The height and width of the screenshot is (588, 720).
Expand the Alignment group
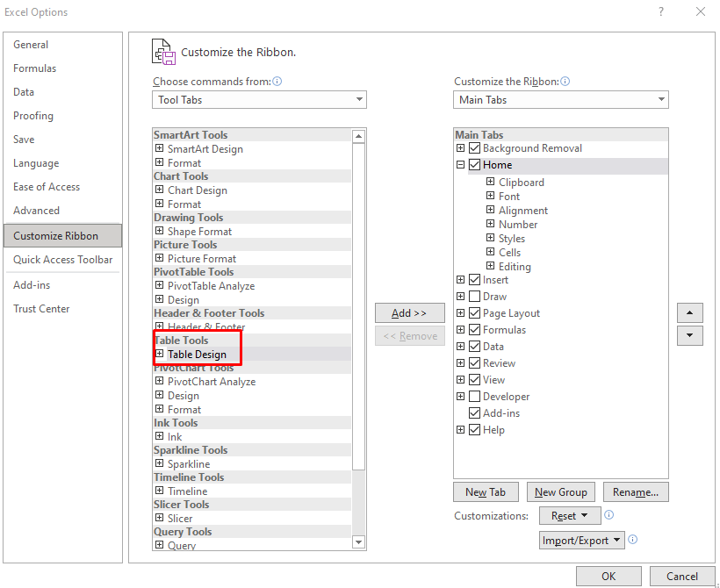[491, 210]
